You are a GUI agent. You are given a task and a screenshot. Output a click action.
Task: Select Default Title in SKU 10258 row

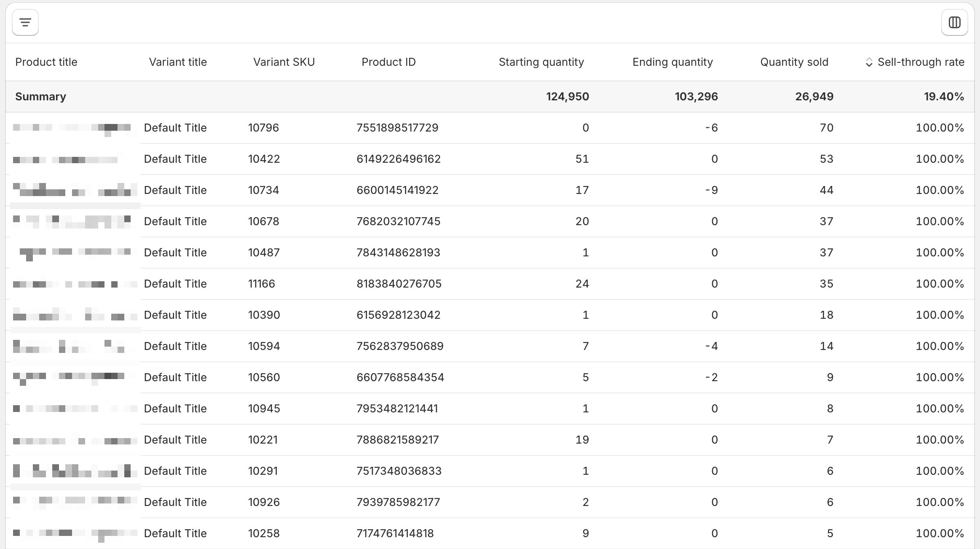coord(175,533)
